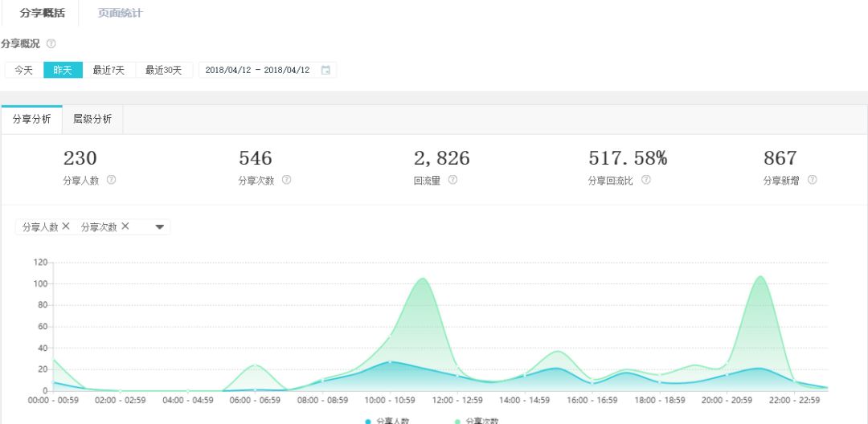Expand the metric selector dropdown arrow

[x=159, y=226]
